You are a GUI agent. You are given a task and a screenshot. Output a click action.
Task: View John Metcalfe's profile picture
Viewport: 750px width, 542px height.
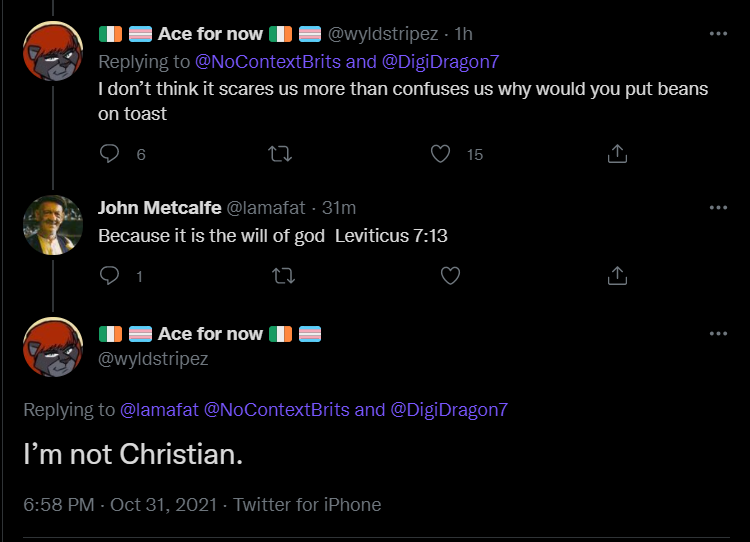pyautogui.click(x=53, y=225)
